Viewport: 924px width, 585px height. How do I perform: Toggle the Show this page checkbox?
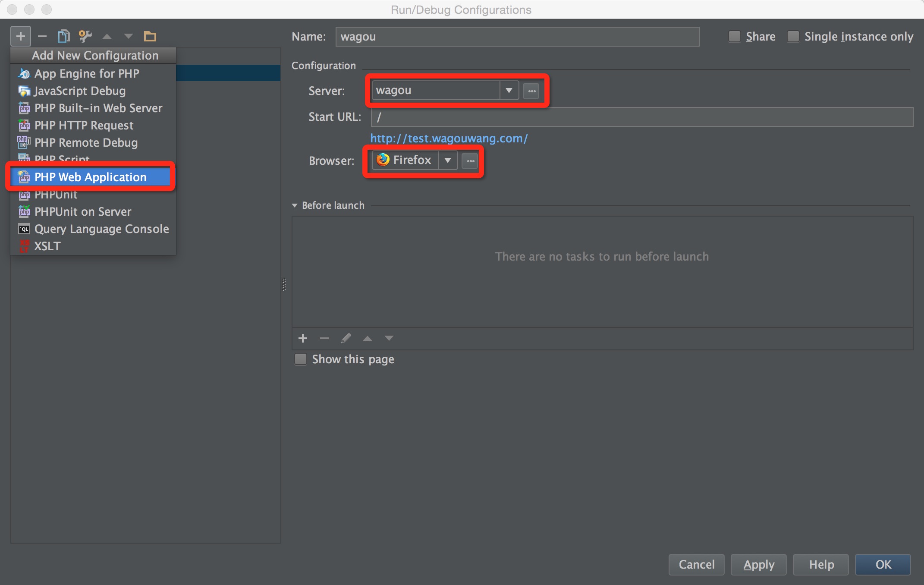click(x=301, y=359)
